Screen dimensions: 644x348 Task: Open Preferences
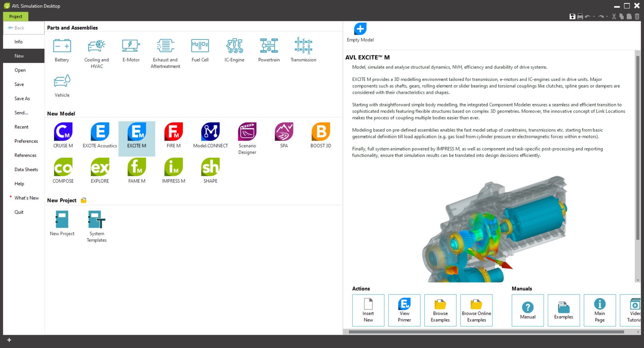tap(24, 141)
